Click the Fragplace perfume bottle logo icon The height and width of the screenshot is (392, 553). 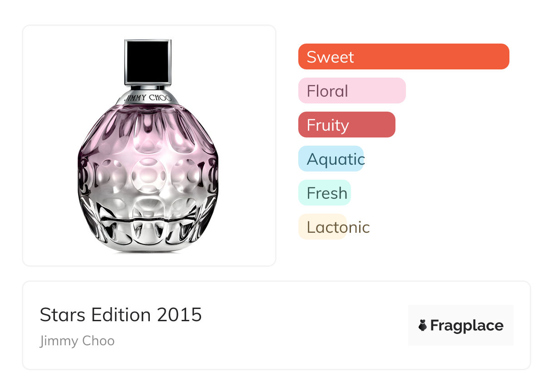[x=422, y=325]
